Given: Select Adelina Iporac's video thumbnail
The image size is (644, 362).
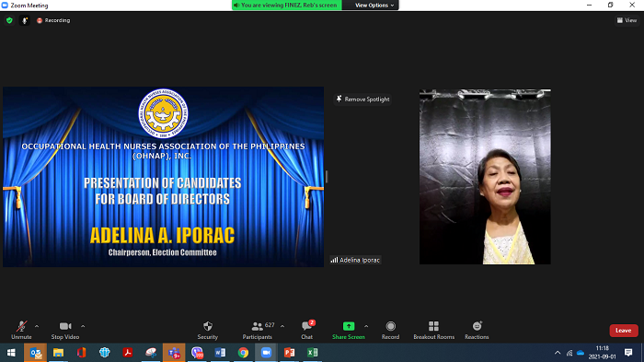Looking at the screenshot, I should [x=485, y=177].
